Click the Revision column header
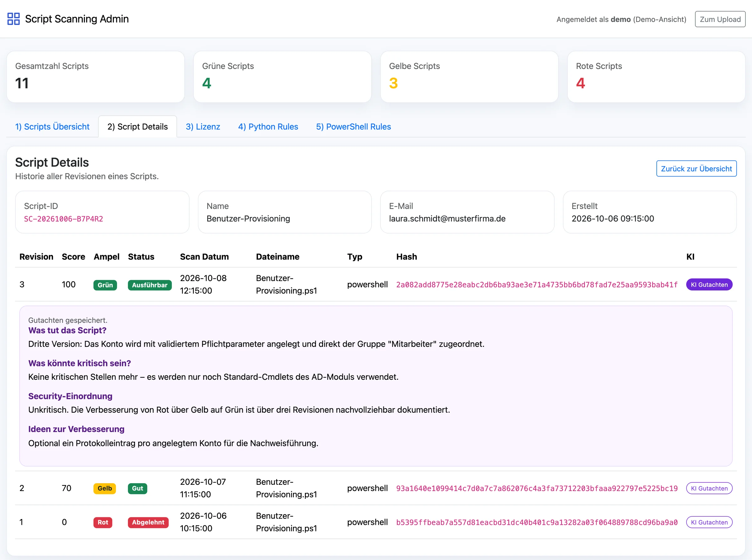This screenshot has width=752, height=560. pos(36,257)
